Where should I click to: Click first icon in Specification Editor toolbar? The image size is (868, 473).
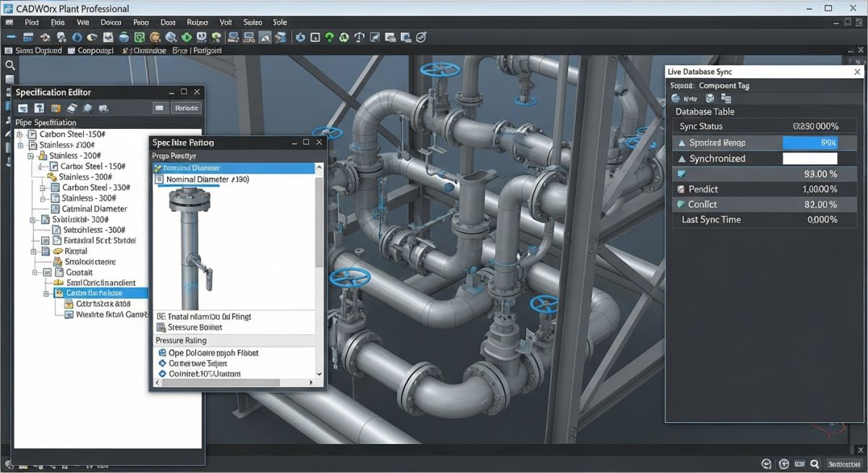click(23, 108)
